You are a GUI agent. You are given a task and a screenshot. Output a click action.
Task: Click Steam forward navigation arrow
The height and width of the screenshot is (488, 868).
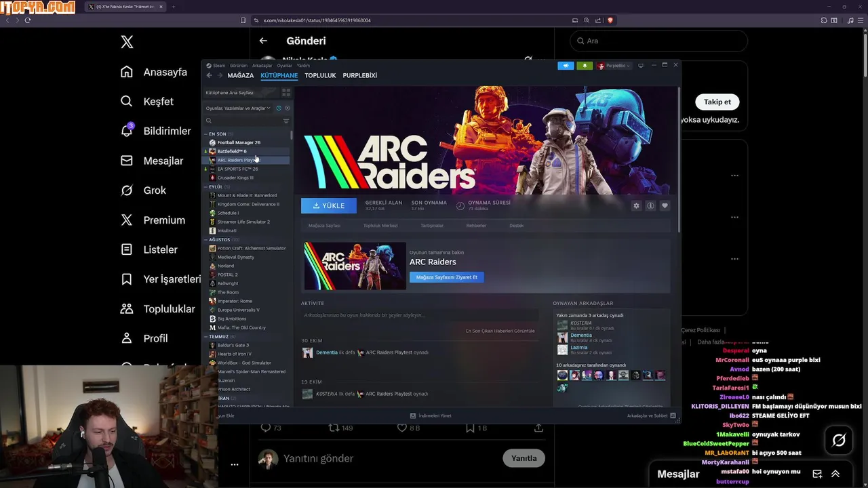[219, 75]
